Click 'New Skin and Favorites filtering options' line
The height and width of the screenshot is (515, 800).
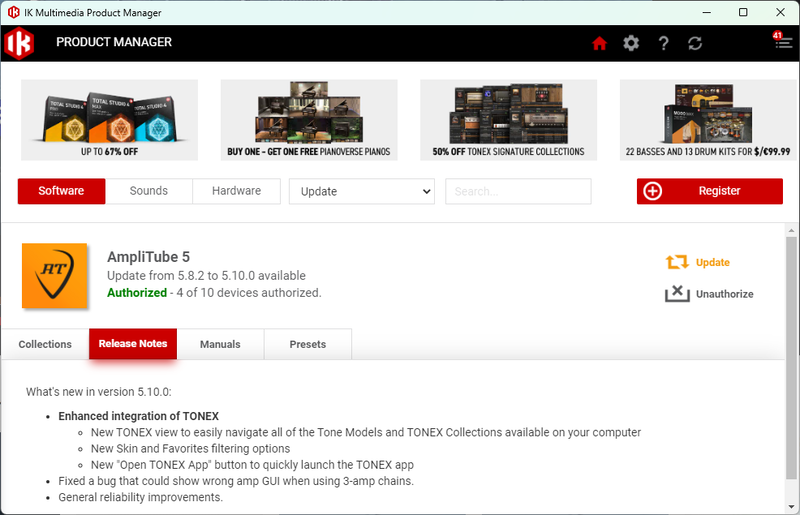pos(190,449)
